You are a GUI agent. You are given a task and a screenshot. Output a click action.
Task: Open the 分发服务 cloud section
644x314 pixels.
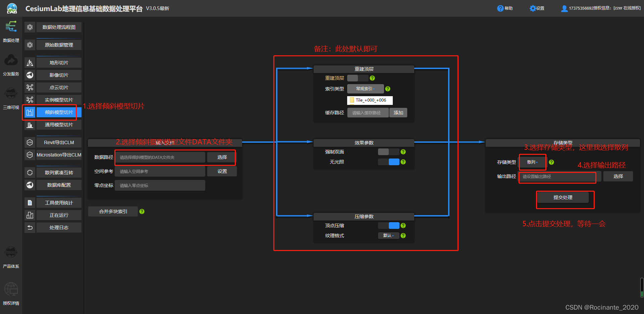[11, 65]
